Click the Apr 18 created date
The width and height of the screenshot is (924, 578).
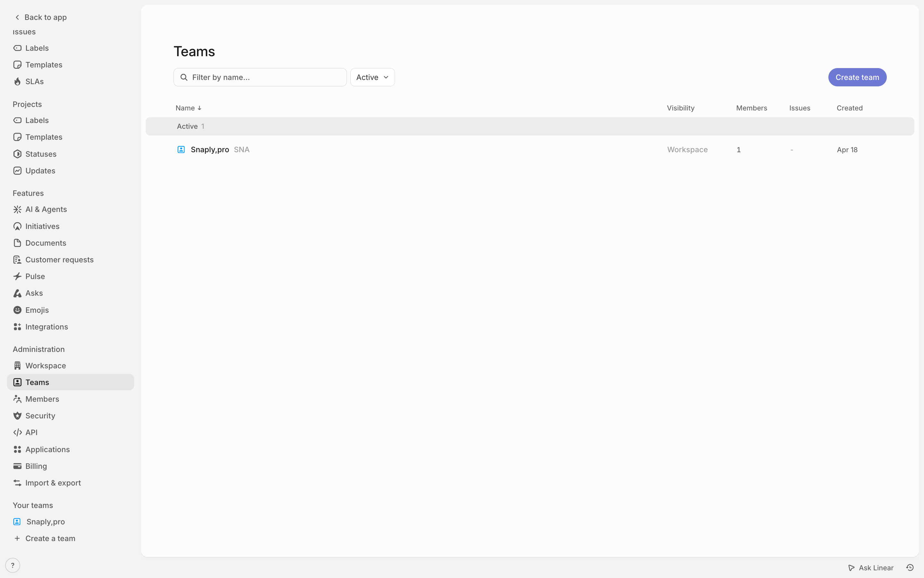[847, 149]
